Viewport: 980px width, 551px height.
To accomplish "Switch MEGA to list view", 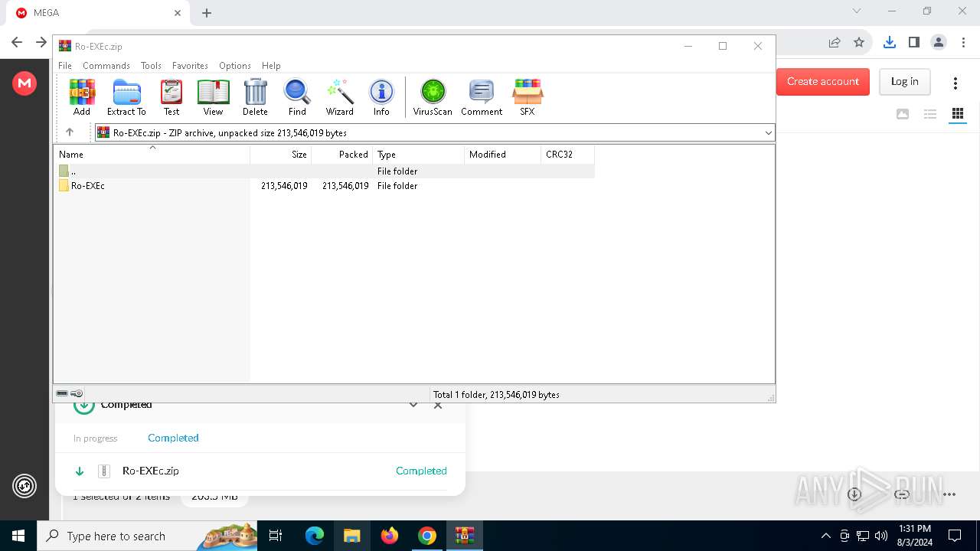I will 930,114.
